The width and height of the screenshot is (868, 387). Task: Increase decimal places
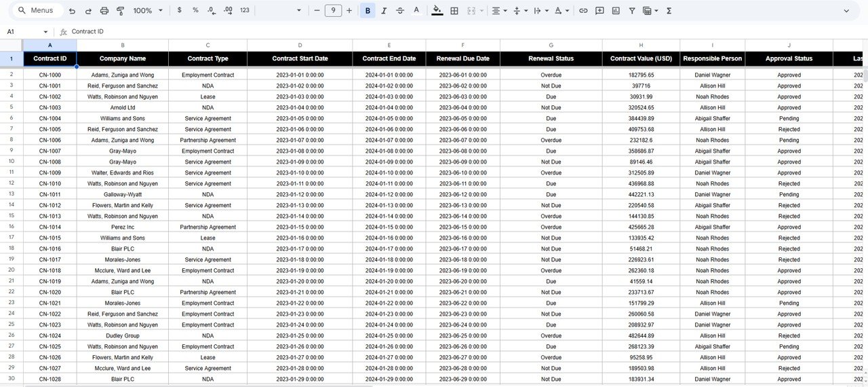(228, 11)
